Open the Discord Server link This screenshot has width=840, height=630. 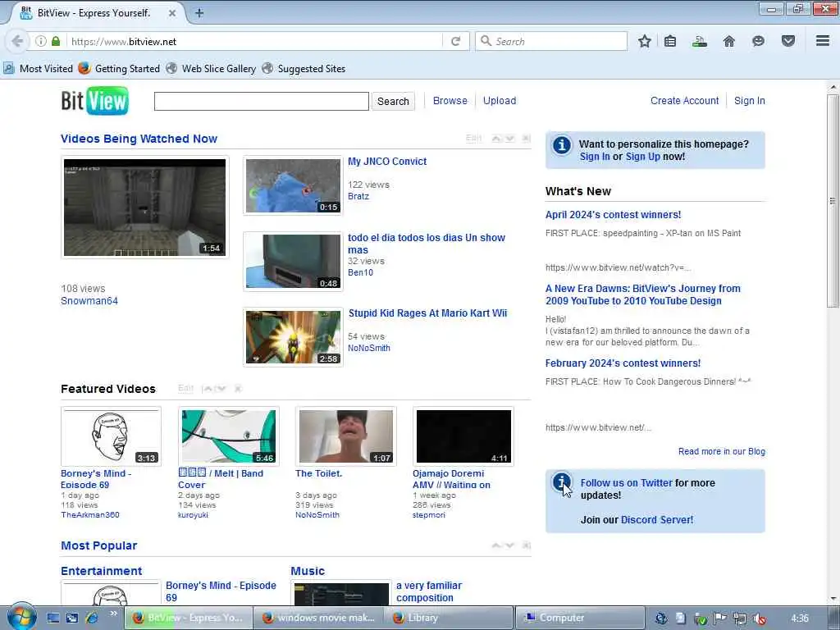pos(657,519)
